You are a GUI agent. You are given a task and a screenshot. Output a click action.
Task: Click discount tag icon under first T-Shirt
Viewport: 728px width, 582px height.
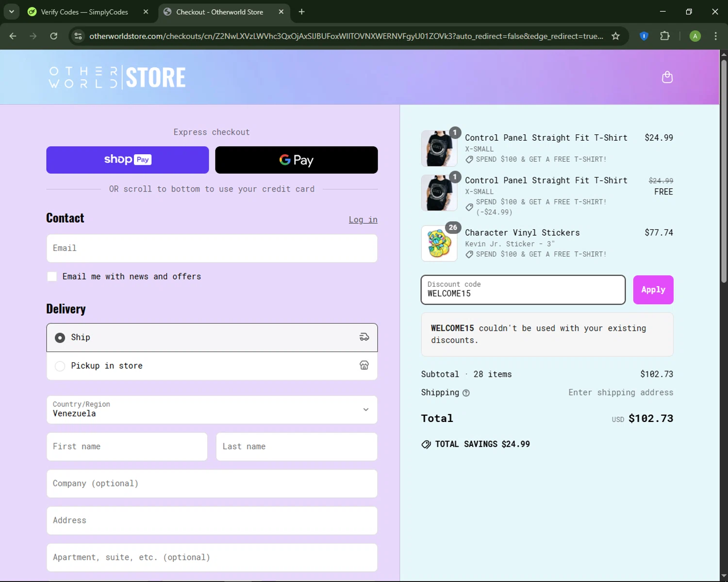click(469, 160)
